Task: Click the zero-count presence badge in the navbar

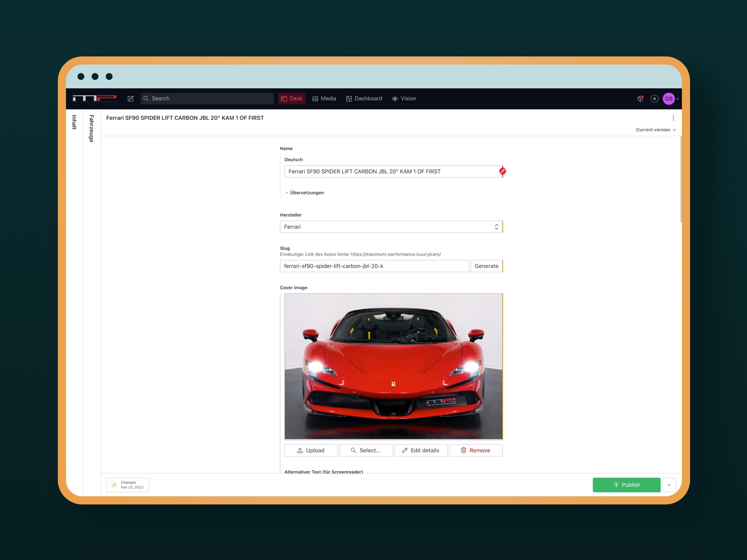Action: pyautogui.click(x=654, y=99)
